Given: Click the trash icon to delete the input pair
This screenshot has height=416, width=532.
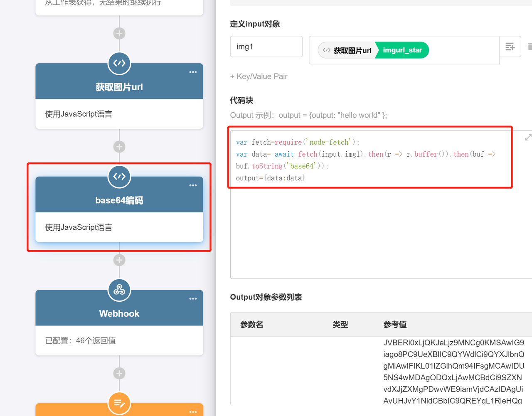Looking at the screenshot, I should [530, 46].
